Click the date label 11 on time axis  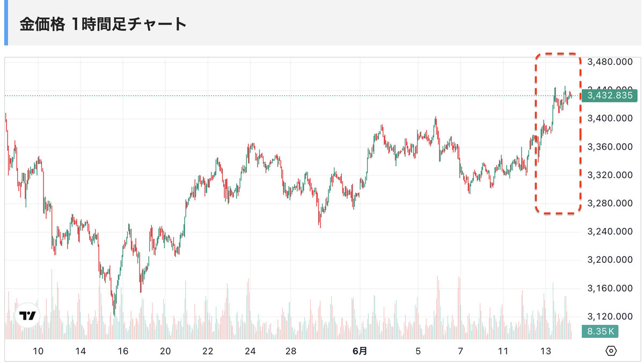(503, 351)
